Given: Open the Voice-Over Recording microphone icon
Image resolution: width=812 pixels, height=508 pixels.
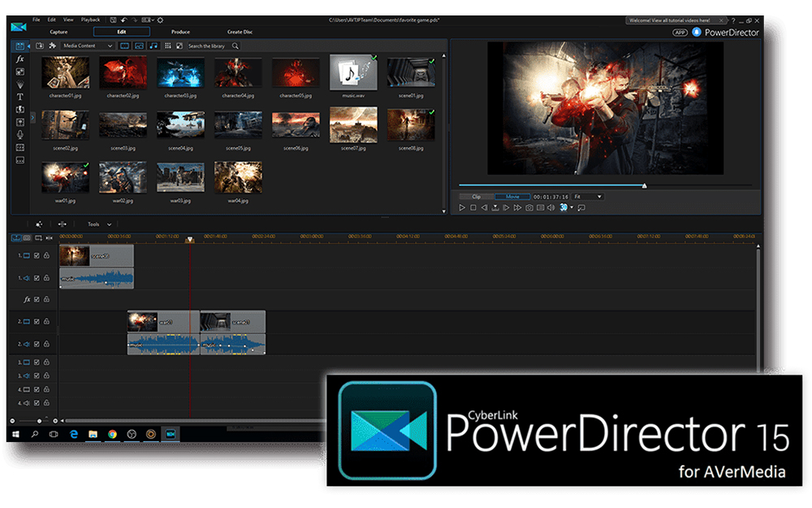Looking at the screenshot, I should pyautogui.click(x=19, y=134).
